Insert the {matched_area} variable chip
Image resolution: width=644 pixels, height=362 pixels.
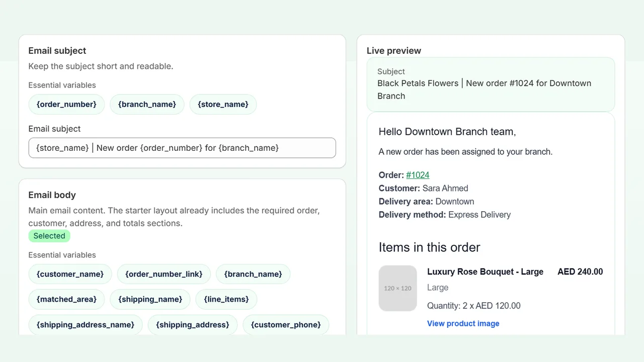66,299
